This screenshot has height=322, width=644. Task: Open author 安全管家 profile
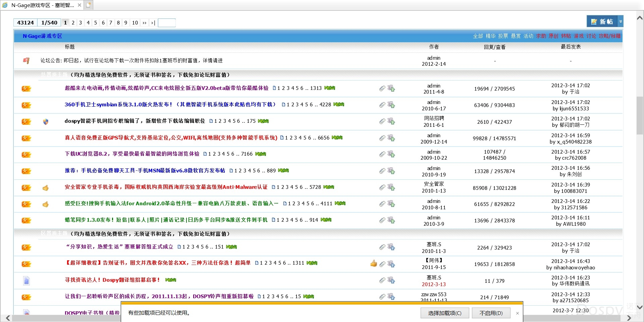click(434, 184)
